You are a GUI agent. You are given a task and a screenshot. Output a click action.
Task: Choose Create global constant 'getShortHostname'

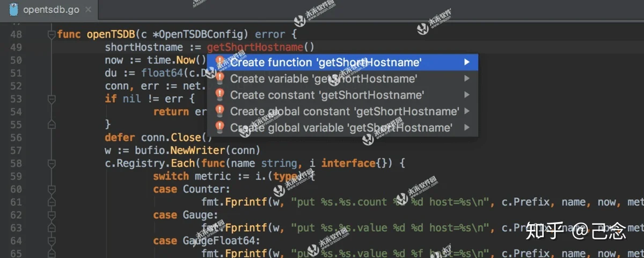341,111
